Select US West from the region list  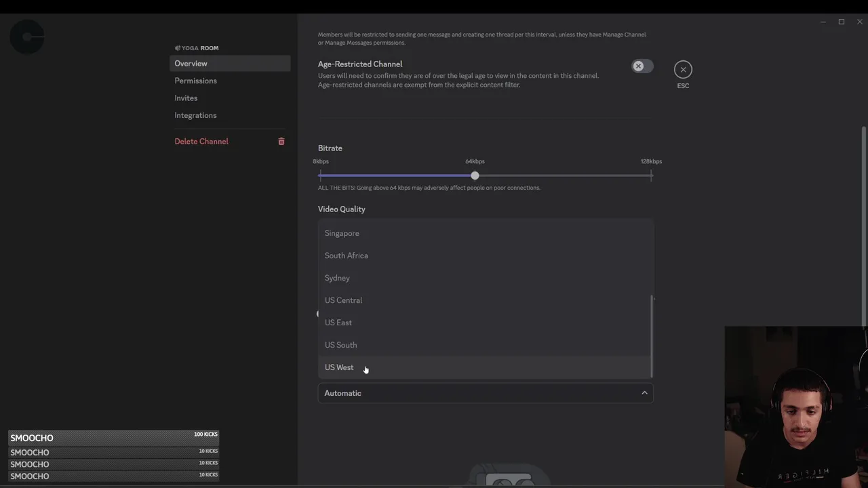pyautogui.click(x=339, y=367)
